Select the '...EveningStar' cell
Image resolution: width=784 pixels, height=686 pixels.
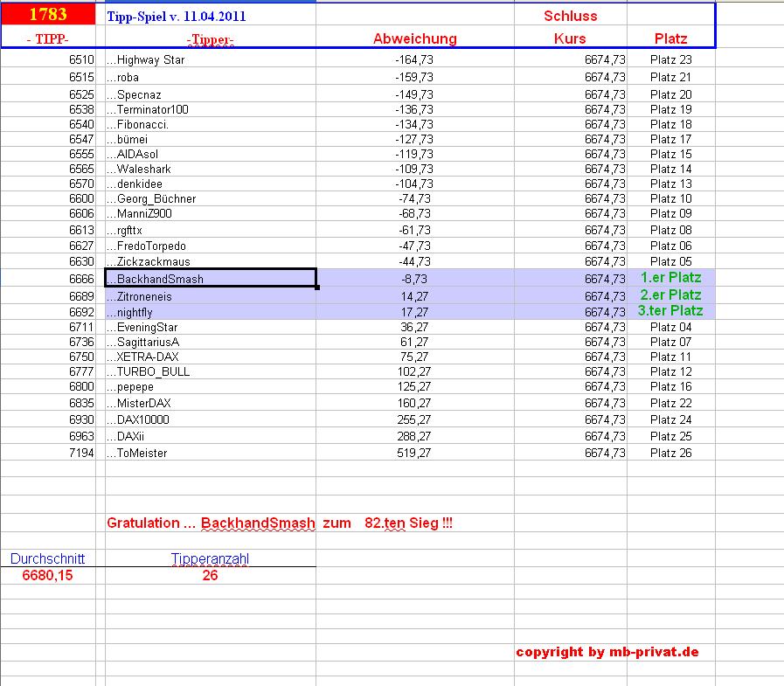click(x=211, y=328)
